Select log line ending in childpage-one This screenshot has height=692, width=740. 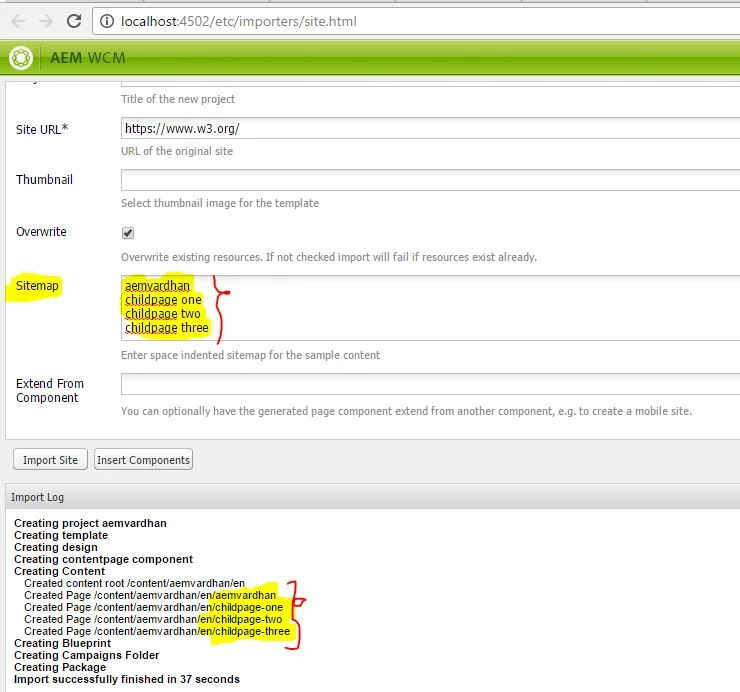point(153,607)
